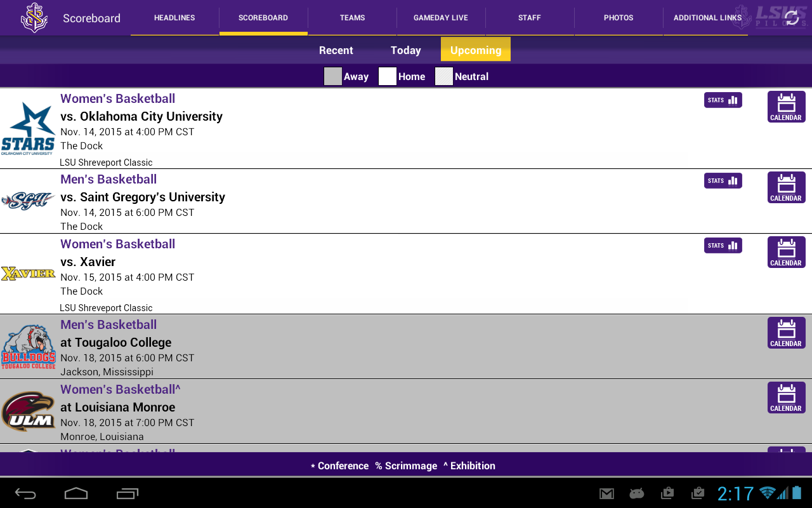Image resolution: width=812 pixels, height=508 pixels.
Task: Open Stats for the Xavier game
Action: [723, 246]
